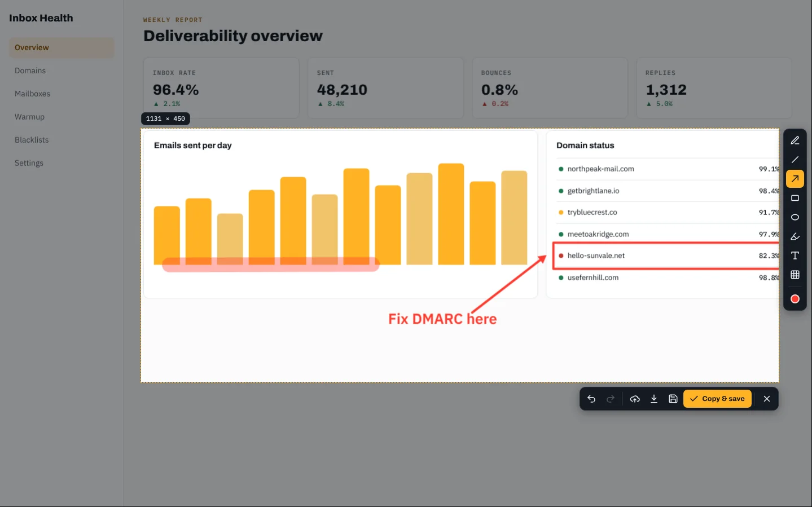Click the Deliverability overview heading

tap(233, 36)
